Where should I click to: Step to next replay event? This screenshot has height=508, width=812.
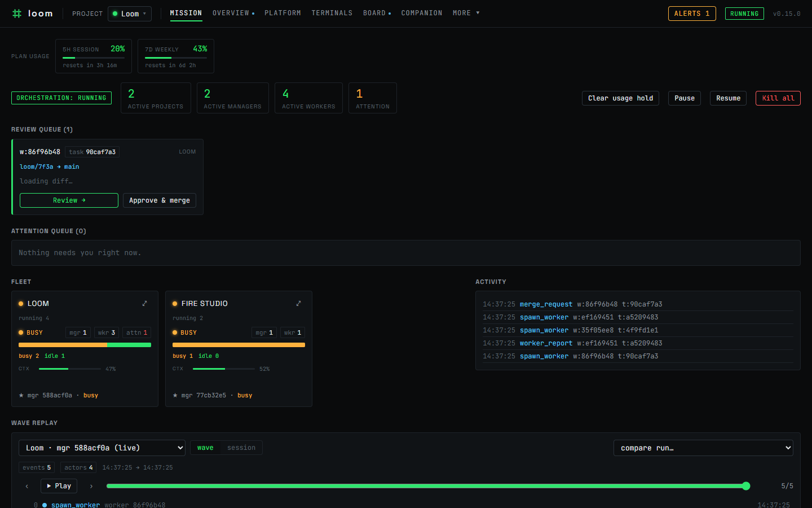[x=91, y=486]
